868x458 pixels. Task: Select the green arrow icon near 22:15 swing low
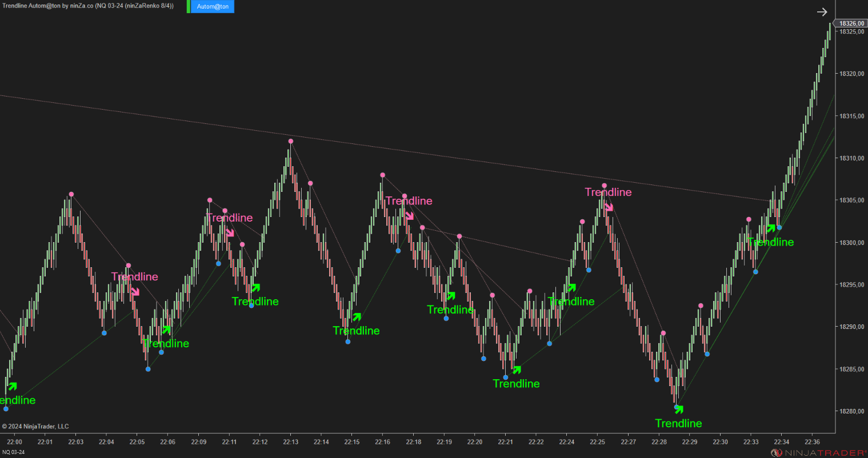(357, 317)
